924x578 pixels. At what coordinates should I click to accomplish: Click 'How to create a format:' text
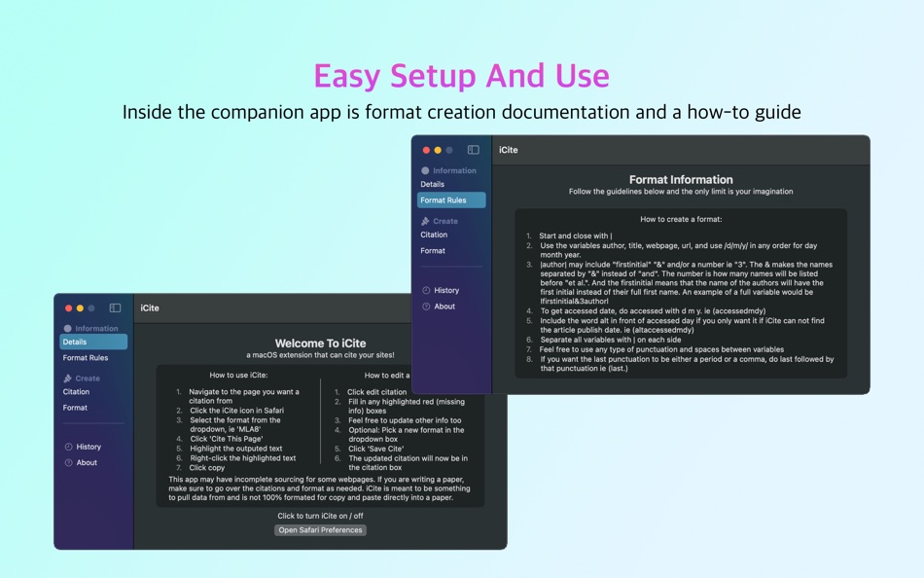pos(681,219)
